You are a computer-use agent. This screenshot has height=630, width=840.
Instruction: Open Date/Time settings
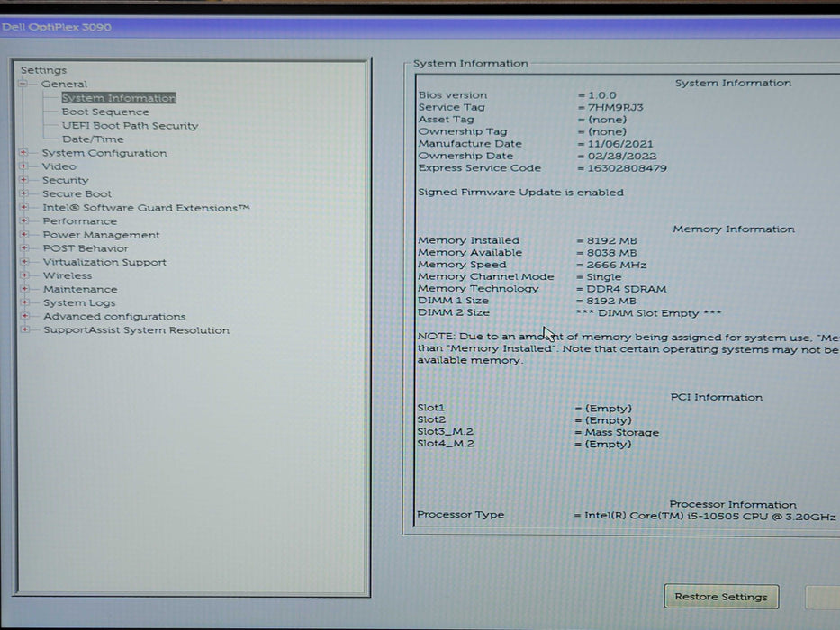point(93,139)
